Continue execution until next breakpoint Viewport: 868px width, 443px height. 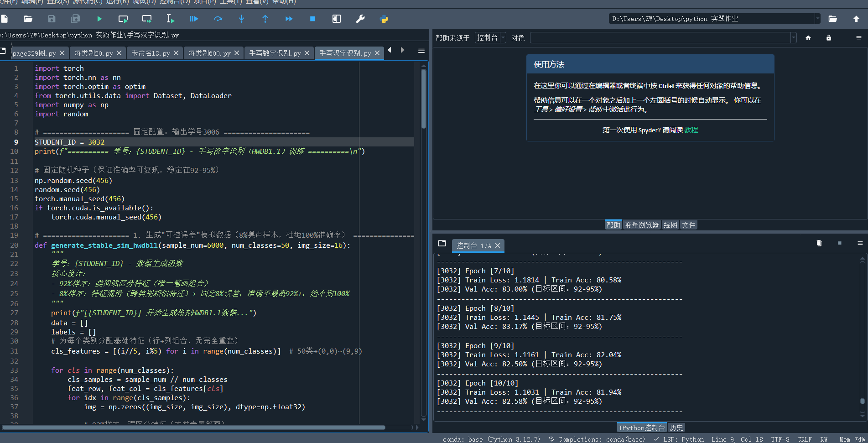(x=289, y=19)
